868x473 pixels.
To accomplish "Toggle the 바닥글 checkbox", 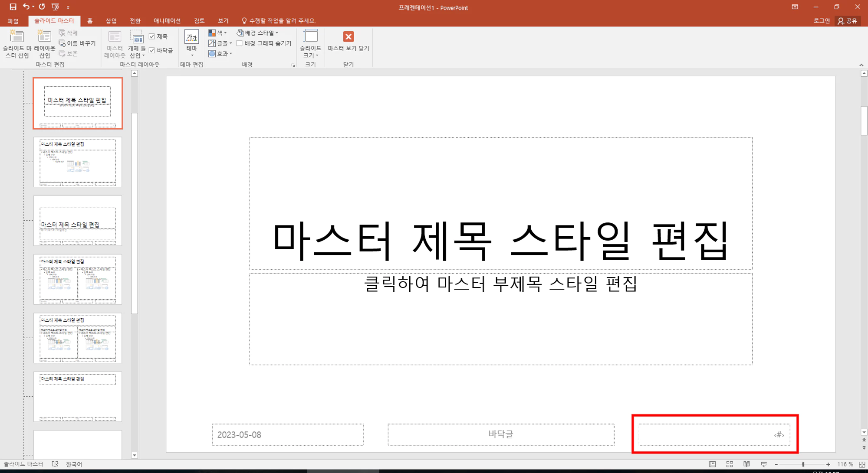I will 152,50.
